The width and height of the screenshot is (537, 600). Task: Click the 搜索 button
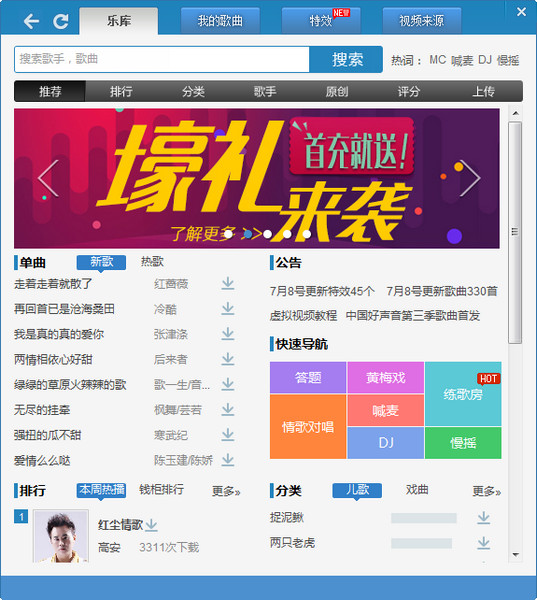click(x=346, y=59)
